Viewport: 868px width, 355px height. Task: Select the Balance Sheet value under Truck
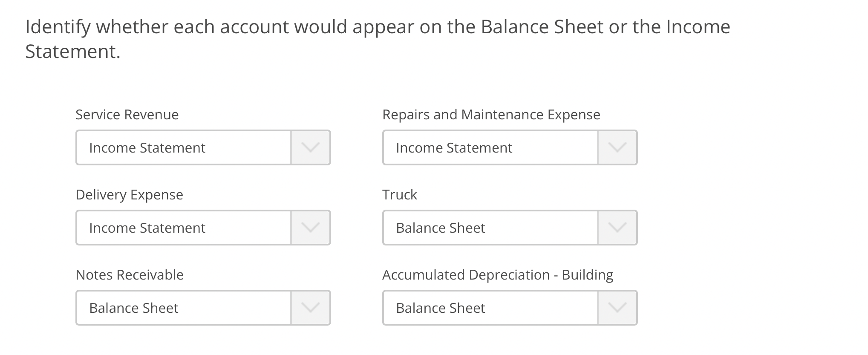click(x=440, y=228)
